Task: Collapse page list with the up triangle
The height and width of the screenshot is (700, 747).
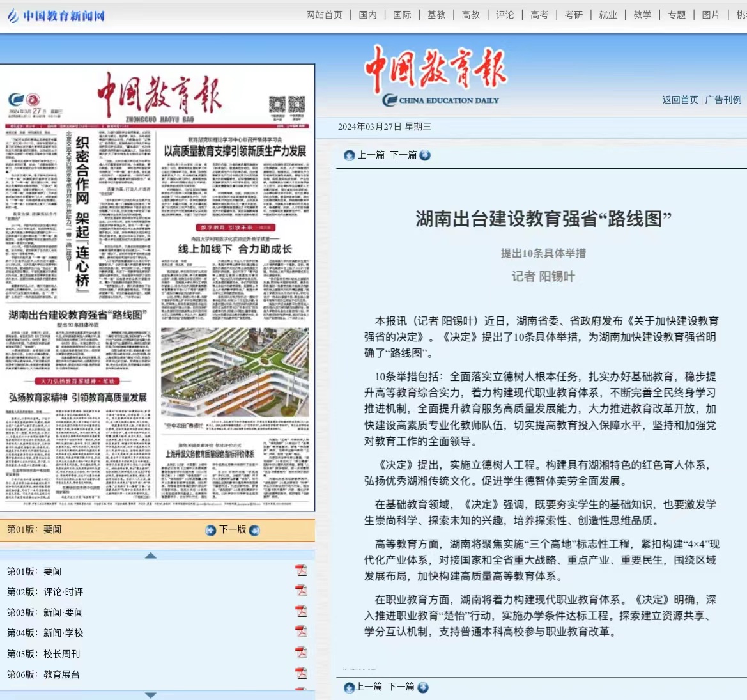Action: pos(151,555)
